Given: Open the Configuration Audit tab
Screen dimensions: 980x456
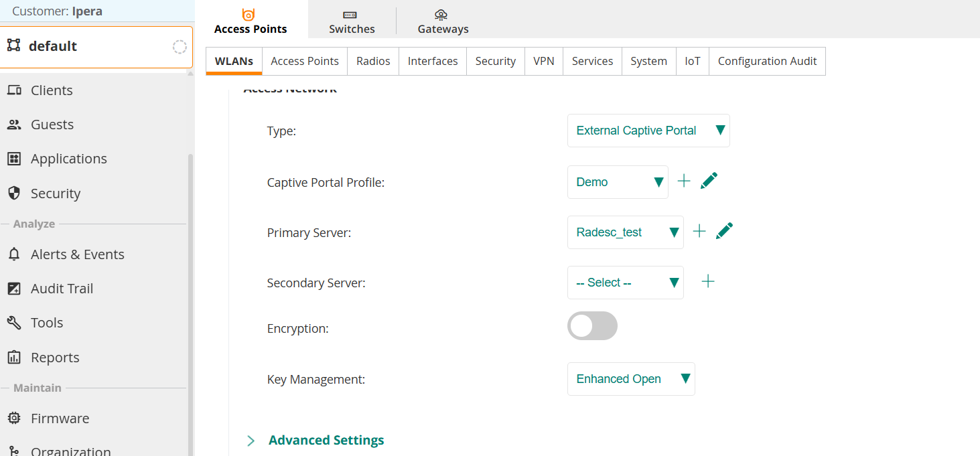Looking at the screenshot, I should pos(767,61).
